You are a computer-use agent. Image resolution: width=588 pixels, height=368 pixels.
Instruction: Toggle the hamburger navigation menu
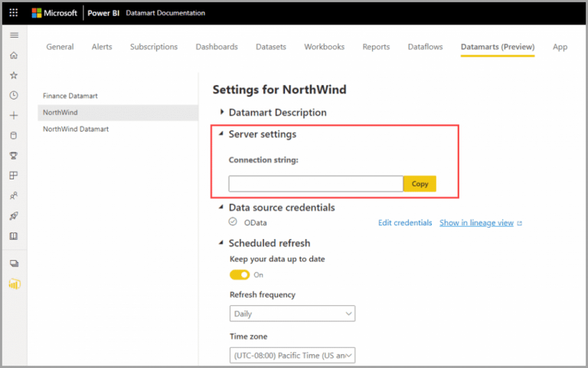(15, 35)
